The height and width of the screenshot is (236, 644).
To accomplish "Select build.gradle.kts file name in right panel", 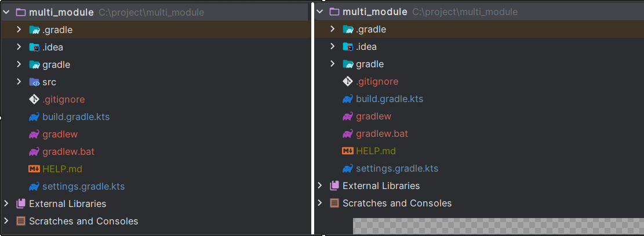I will point(390,99).
